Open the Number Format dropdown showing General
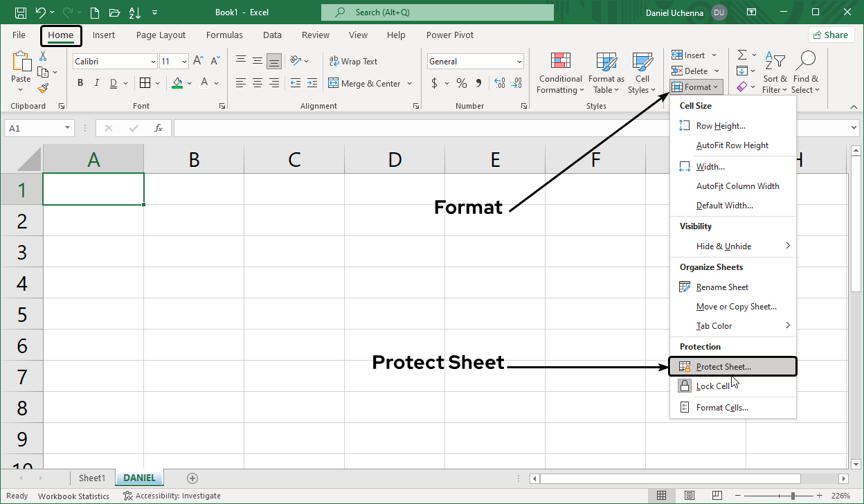The height and width of the screenshot is (504, 864). (475, 61)
